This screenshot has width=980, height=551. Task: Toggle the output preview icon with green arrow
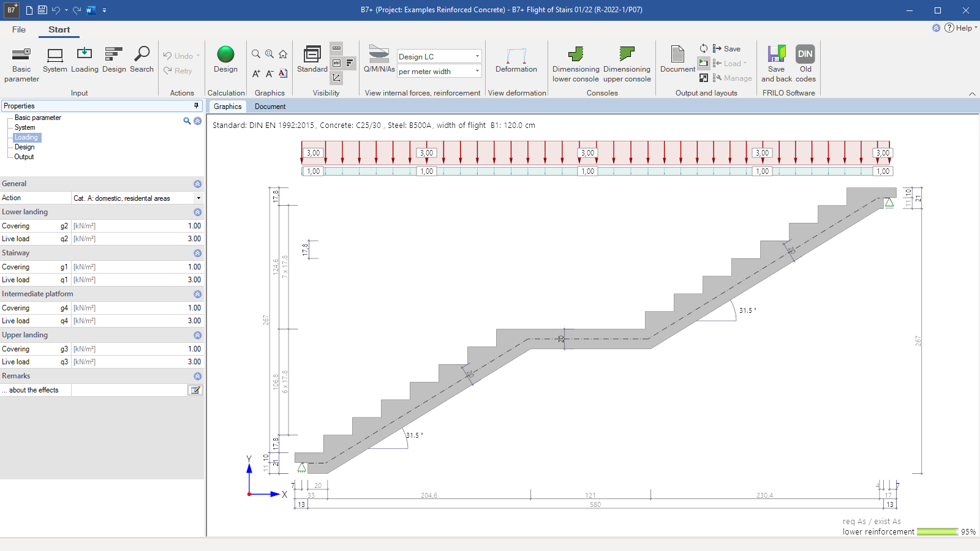click(x=704, y=63)
